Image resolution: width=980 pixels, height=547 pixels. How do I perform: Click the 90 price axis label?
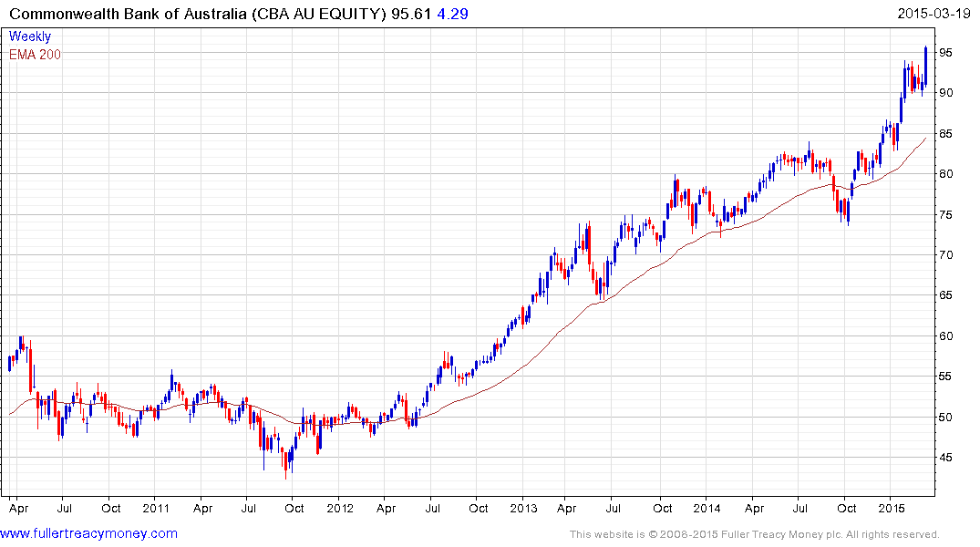tap(946, 92)
